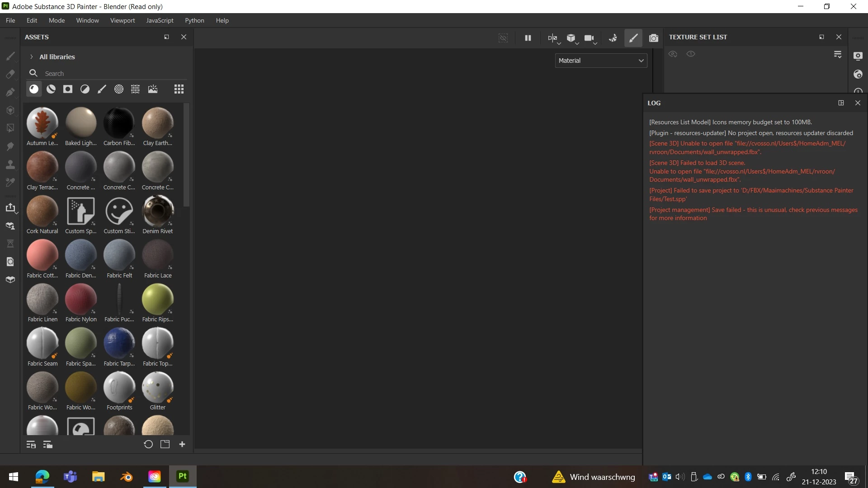Open the Python menu
This screenshot has height=488, width=868.
tap(194, 20)
